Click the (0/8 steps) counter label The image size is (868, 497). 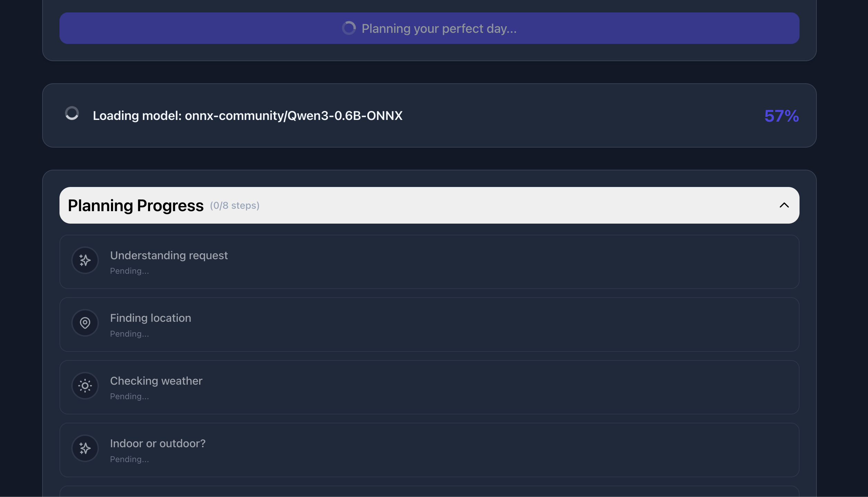pos(234,206)
